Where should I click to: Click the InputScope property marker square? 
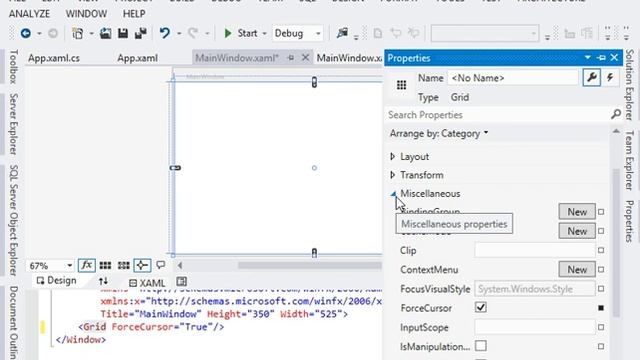(x=601, y=327)
